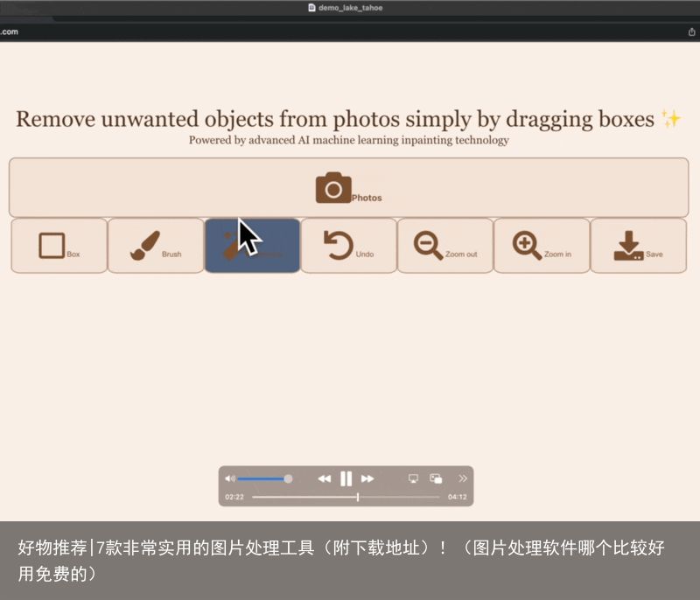Seek along the video progress bar
Viewport: 700px width, 600px height.
tap(346, 497)
